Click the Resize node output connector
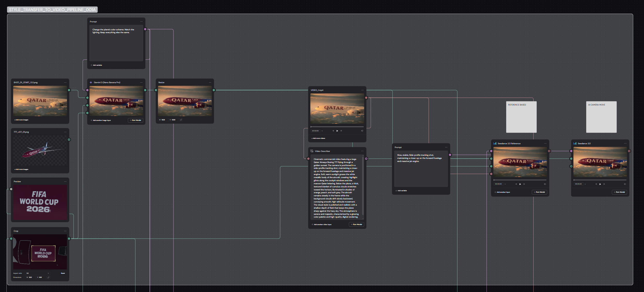Image resolution: width=644 pixels, height=292 pixels. point(214,90)
